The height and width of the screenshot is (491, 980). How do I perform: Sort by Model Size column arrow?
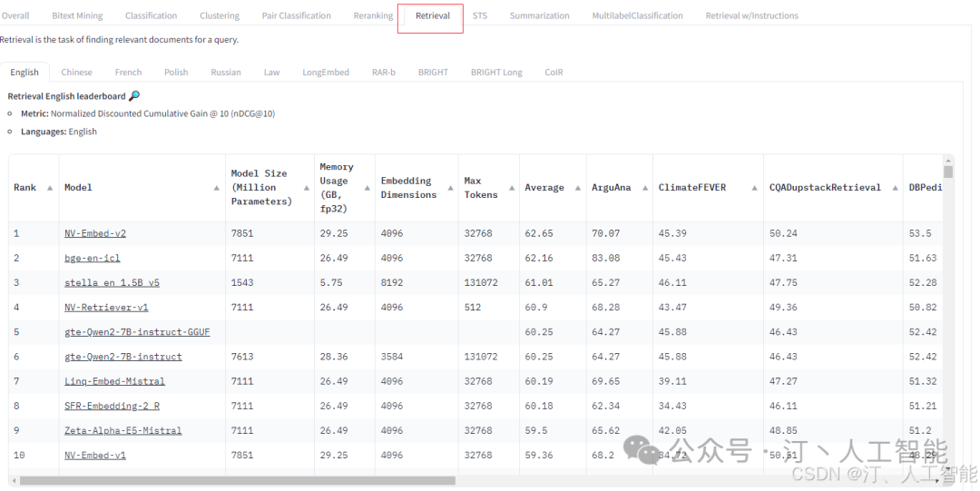(x=306, y=188)
